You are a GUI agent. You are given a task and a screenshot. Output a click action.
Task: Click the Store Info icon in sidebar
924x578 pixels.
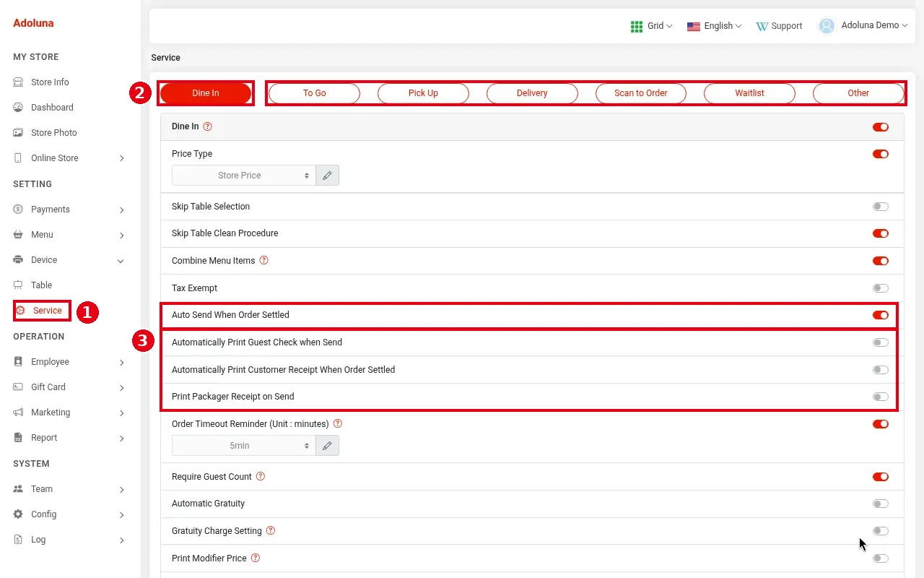(x=18, y=82)
